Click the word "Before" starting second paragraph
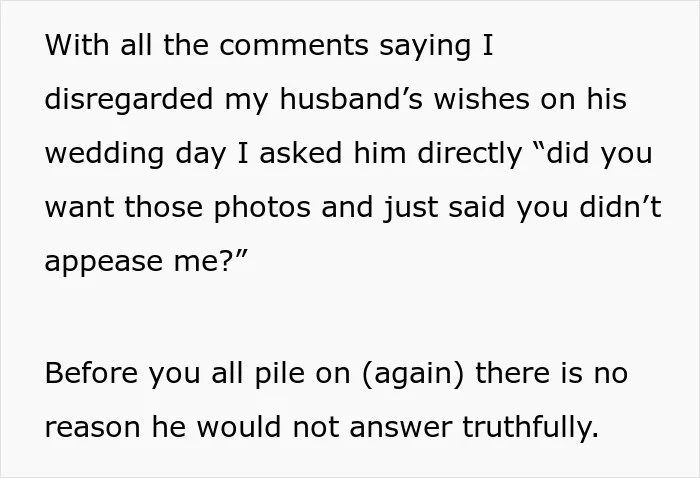Viewport: 700px width, 478px height. [91, 373]
